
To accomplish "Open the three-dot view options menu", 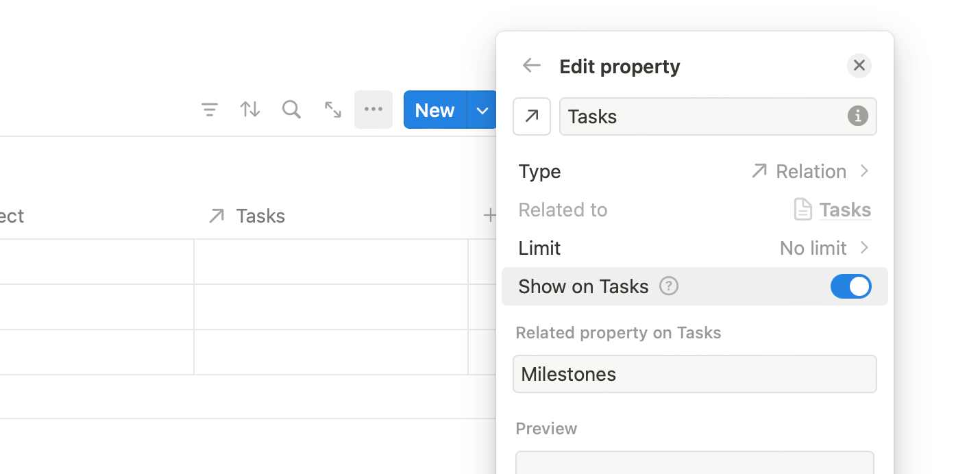I will pyautogui.click(x=373, y=110).
